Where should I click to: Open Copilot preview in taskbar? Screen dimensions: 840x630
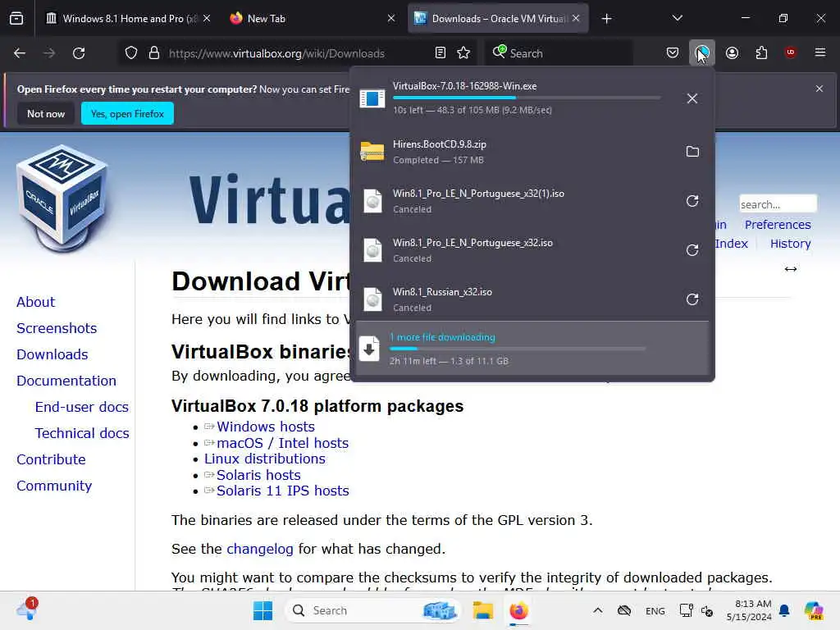814,610
